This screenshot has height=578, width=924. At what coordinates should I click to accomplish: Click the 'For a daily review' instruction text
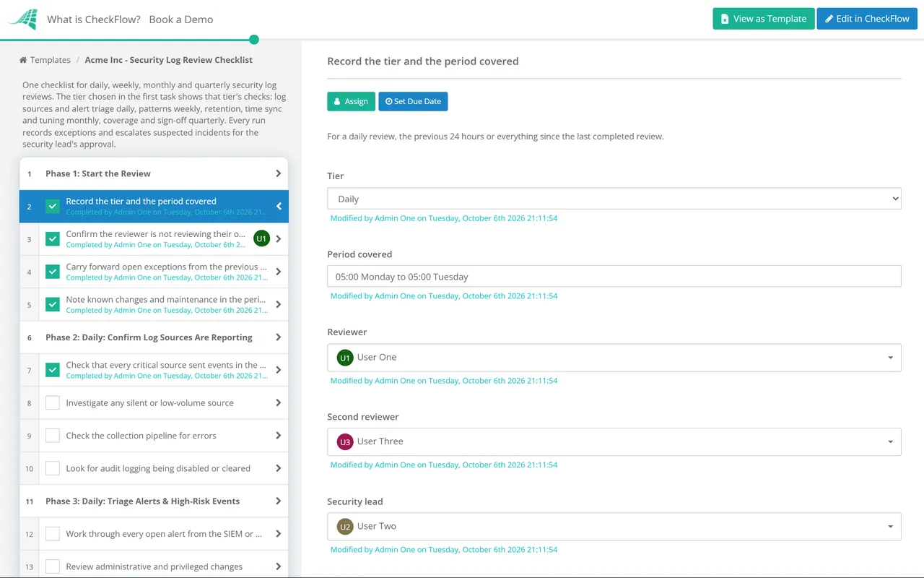tap(495, 137)
